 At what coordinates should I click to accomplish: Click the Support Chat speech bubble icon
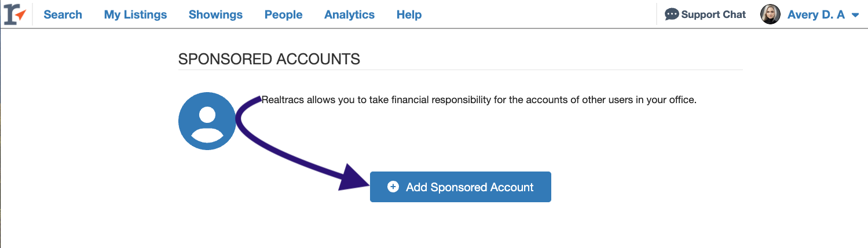click(x=672, y=14)
